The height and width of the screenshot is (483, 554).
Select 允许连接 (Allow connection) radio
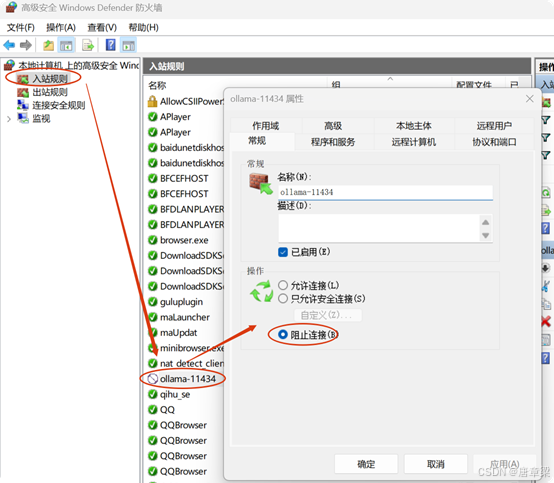point(283,285)
